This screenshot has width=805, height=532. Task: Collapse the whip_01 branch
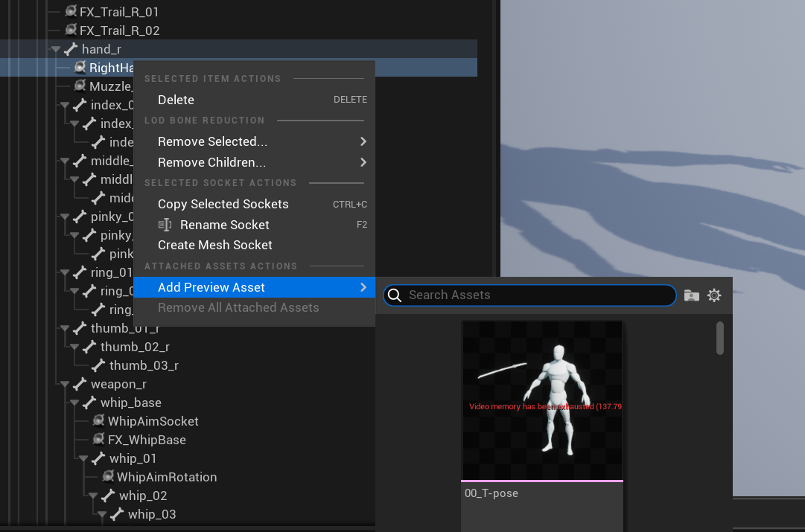tap(83, 458)
